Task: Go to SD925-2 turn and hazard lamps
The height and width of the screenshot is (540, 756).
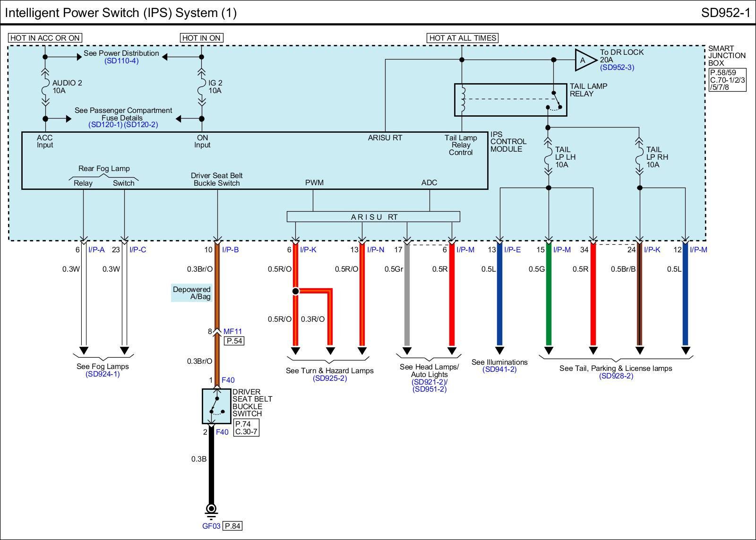Action: pyautogui.click(x=329, y=378)
